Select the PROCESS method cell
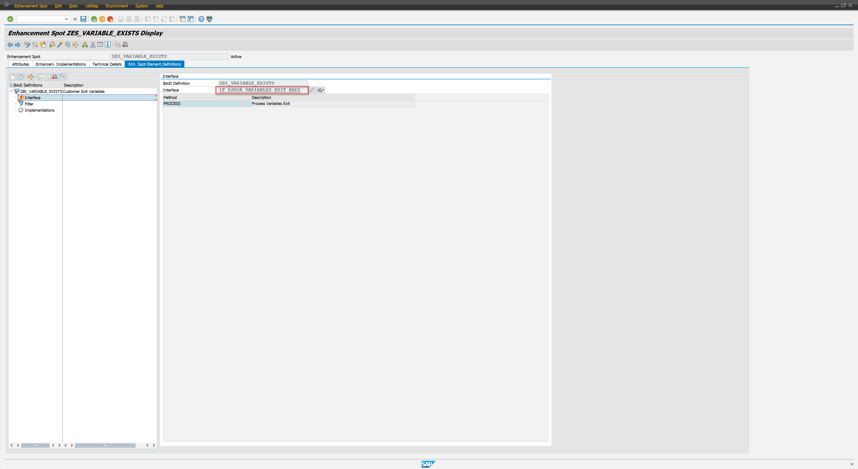Image resolution: width=858 pixels, height=469 pixels. tap(207, 103)
